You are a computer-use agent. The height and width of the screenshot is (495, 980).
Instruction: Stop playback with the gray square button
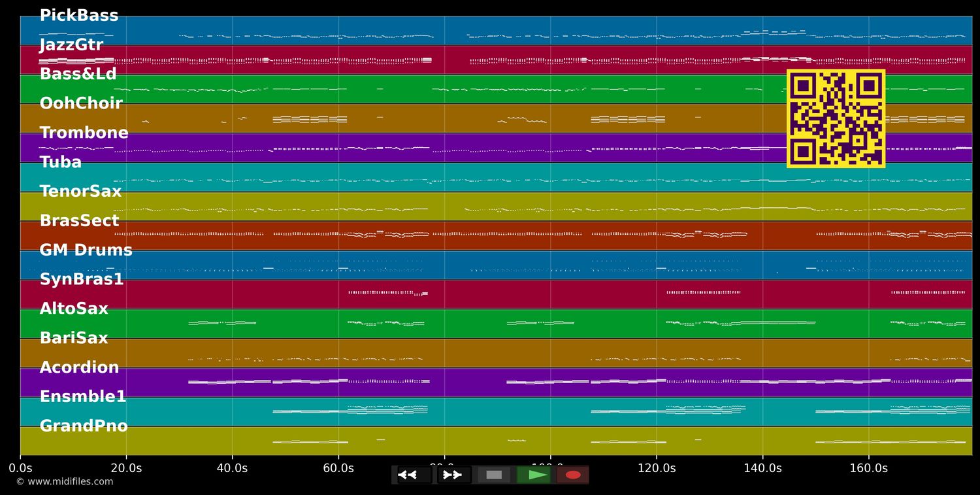pos(494,475)
